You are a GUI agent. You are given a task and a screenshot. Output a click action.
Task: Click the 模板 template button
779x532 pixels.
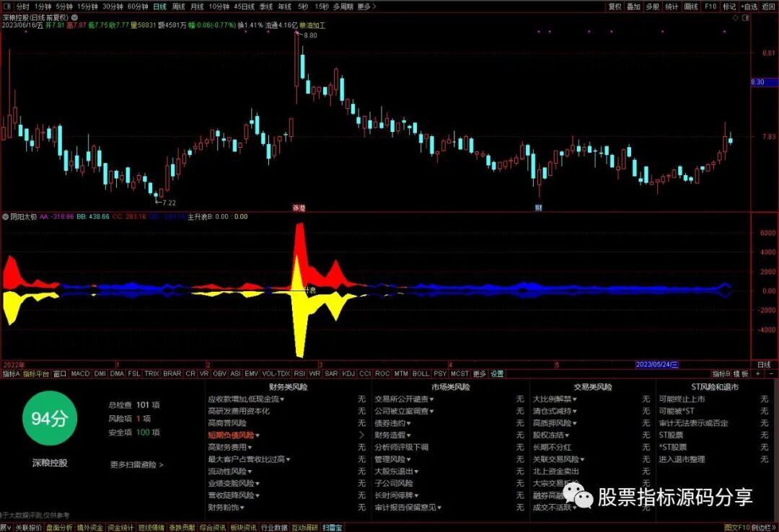[x=741, y=373]
